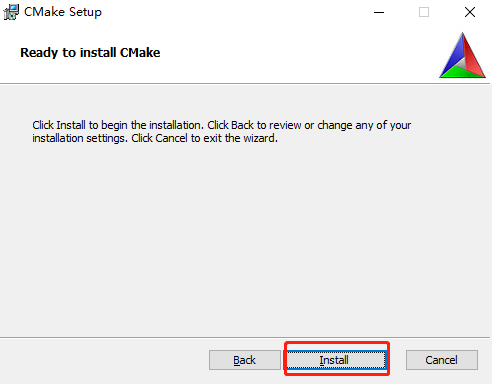Click Install to begin the installation
The height and width of the screenshot is (384, 492).
[x=336, y=360]
